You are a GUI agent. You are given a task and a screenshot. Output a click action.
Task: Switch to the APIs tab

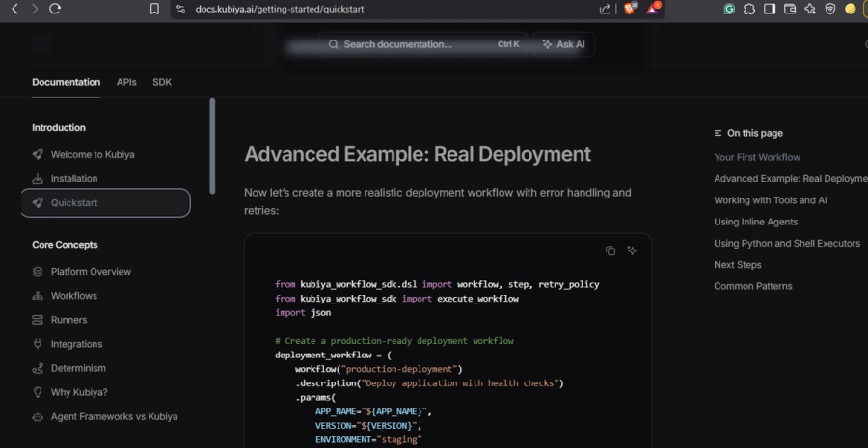point(126,82)
